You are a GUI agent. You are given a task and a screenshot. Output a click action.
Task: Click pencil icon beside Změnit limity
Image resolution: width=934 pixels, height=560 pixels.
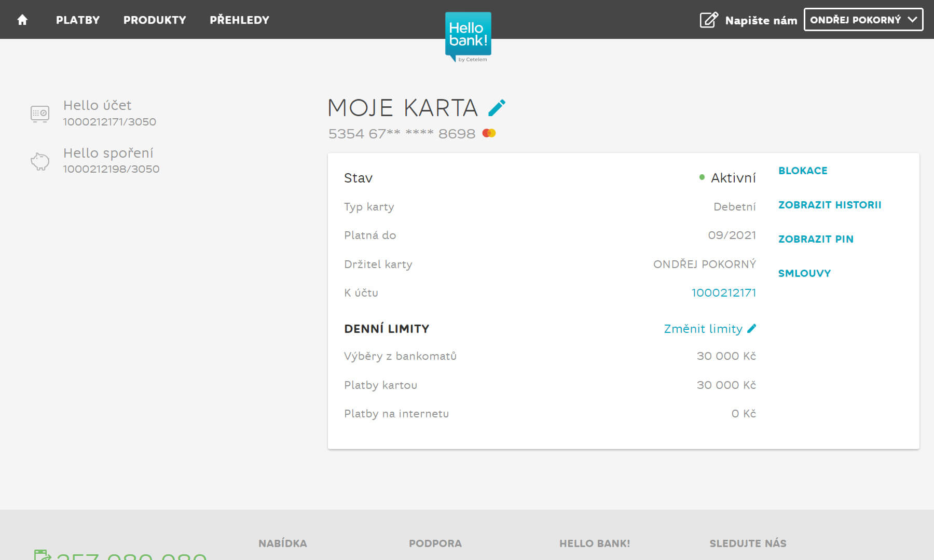752,328
